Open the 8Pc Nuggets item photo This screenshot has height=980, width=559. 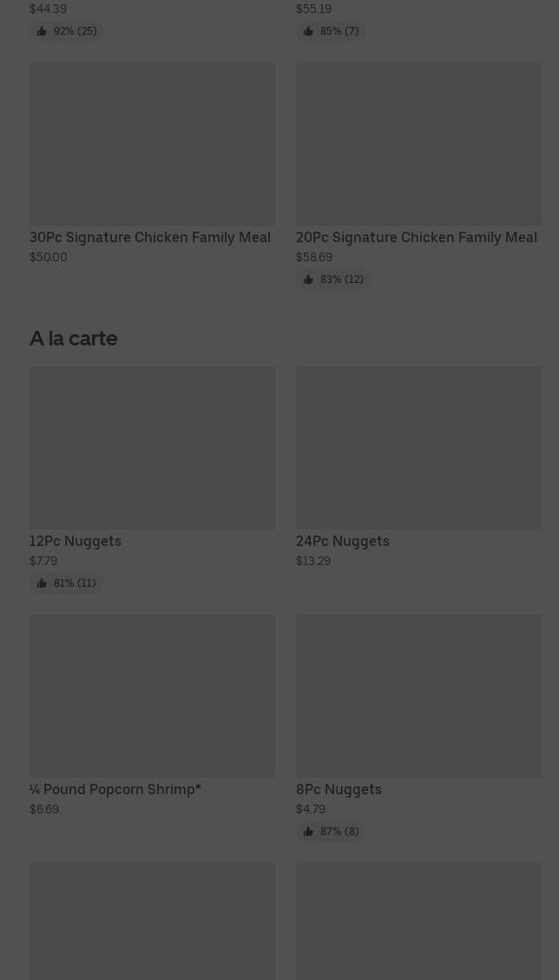click(418, 696)
